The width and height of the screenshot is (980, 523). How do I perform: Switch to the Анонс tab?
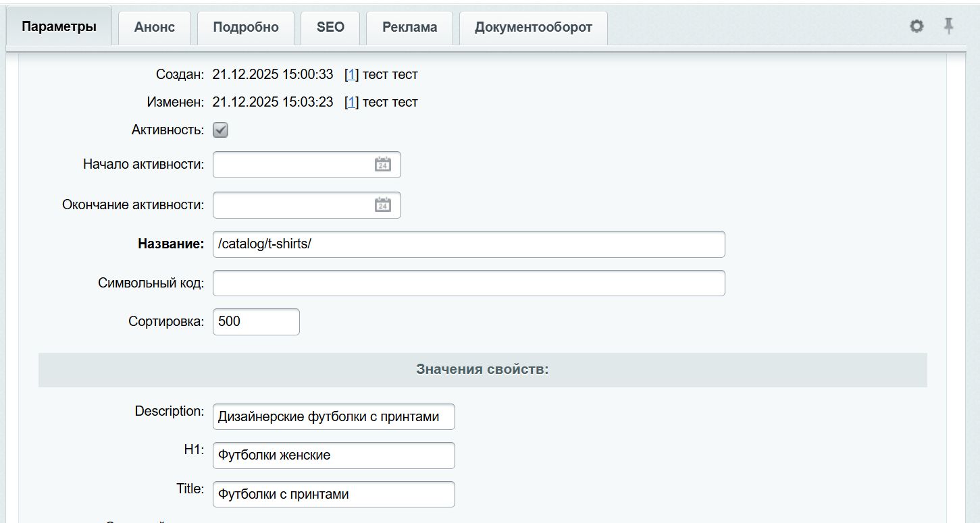154,26
